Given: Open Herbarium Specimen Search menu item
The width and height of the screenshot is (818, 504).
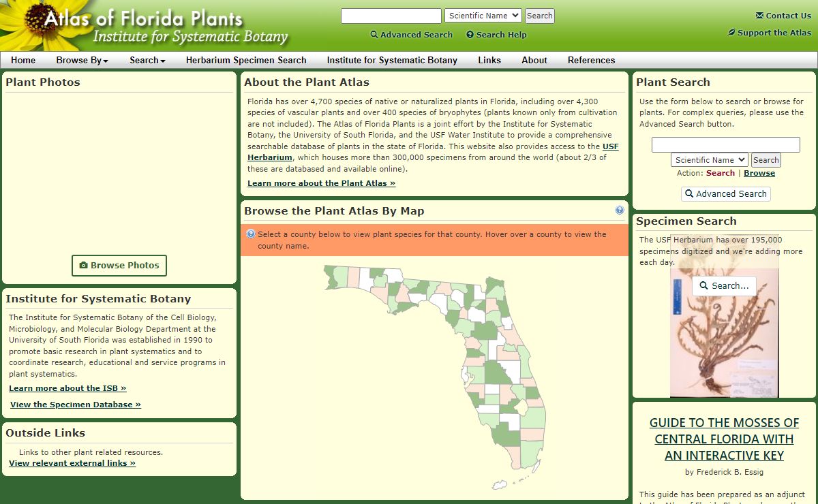Looking at the screenshot, I should pyautogui.click(x=246, y=60).
